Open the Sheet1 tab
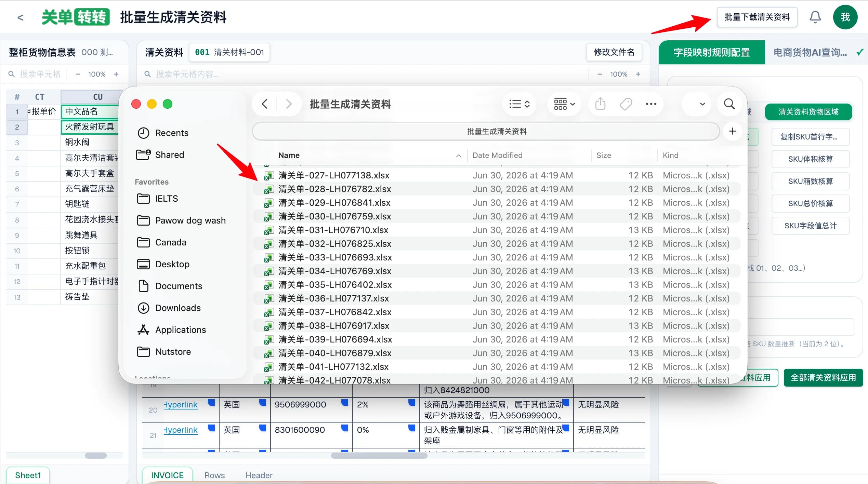The image size is (868, 484). [28, 475]
